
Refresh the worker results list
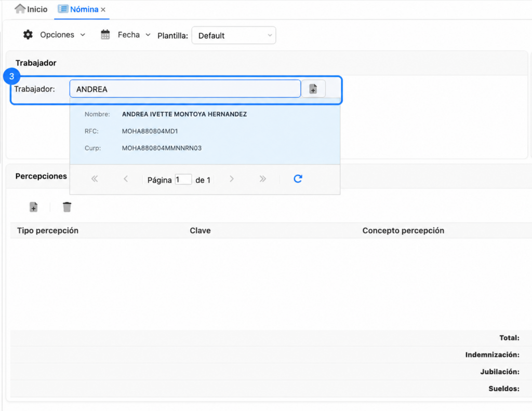pos(298,179)
